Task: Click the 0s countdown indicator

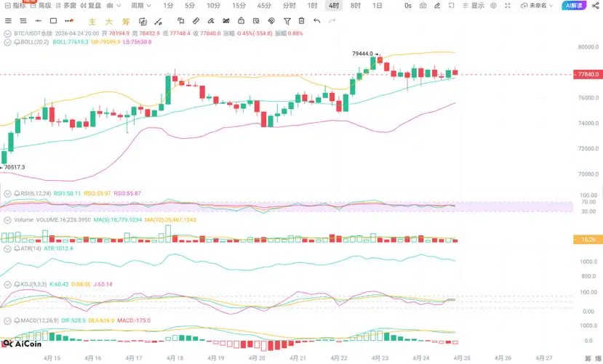Action: (408, 6)
